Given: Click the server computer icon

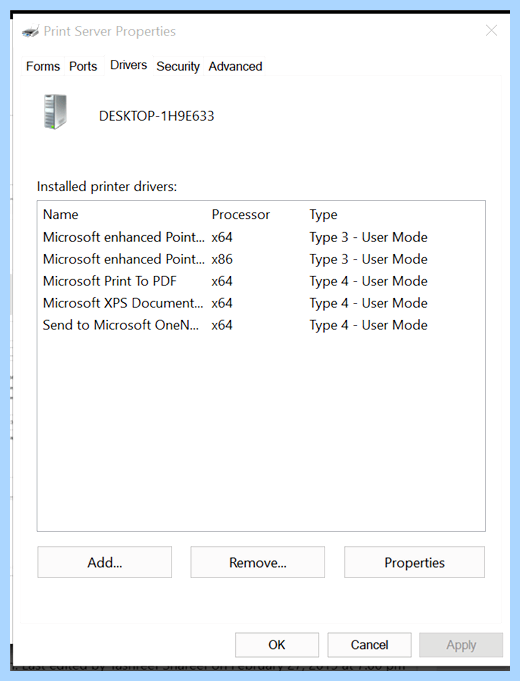Looking at the screenshot, I should 55,112.
